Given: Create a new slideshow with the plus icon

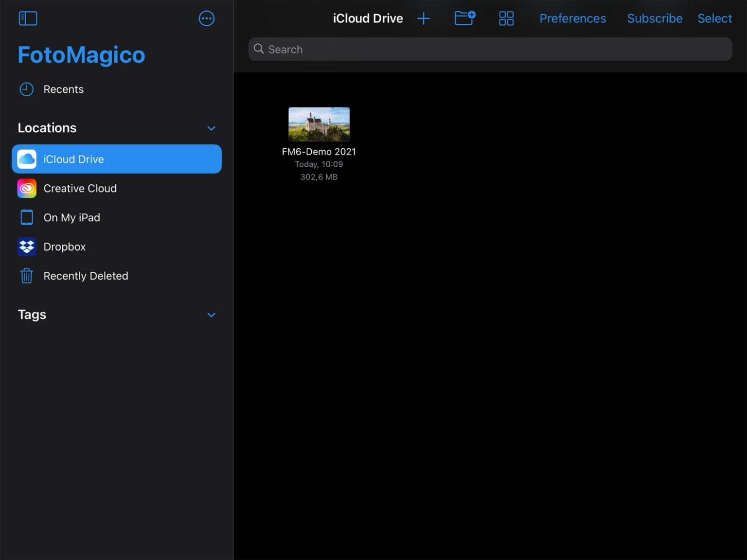Looking at the screenshot, I should point(423,18).
